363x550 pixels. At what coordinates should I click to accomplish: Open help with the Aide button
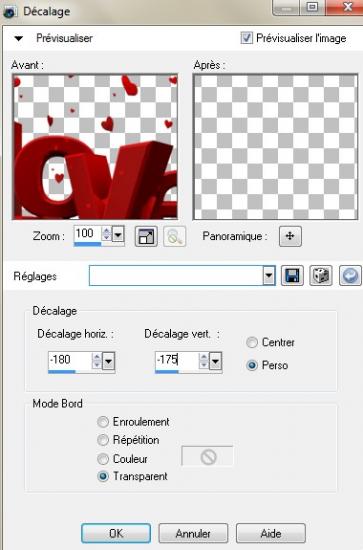[x=271, y=534]
